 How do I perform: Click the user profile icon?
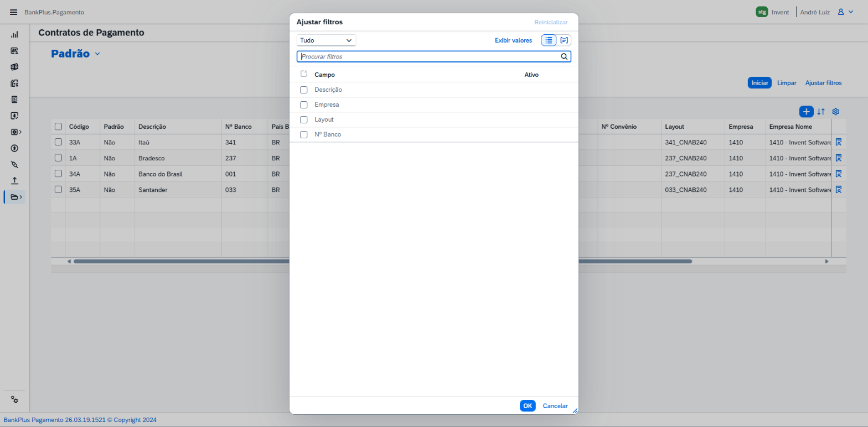coord(841,12)
